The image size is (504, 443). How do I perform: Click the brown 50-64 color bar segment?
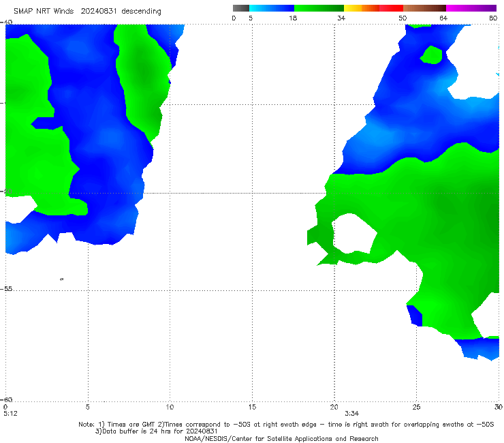(x=424, y=8)
